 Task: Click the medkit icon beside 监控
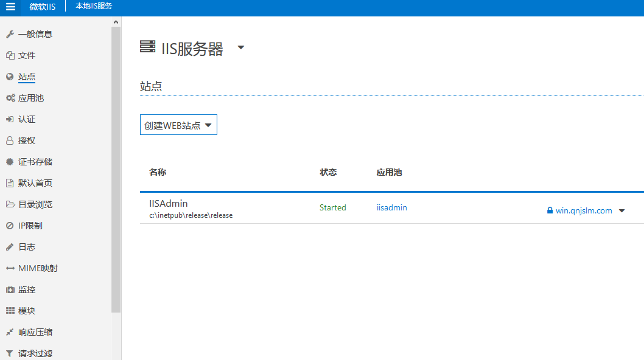(10, 289)
